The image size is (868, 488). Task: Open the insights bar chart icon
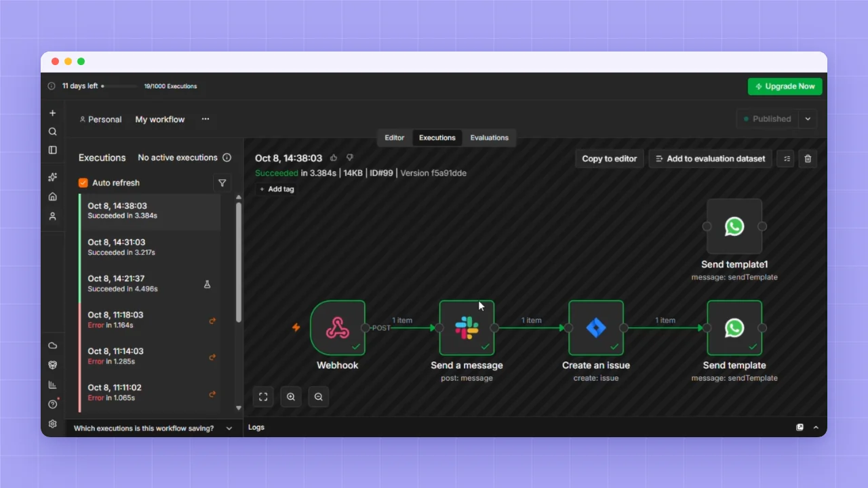(53, 385)
